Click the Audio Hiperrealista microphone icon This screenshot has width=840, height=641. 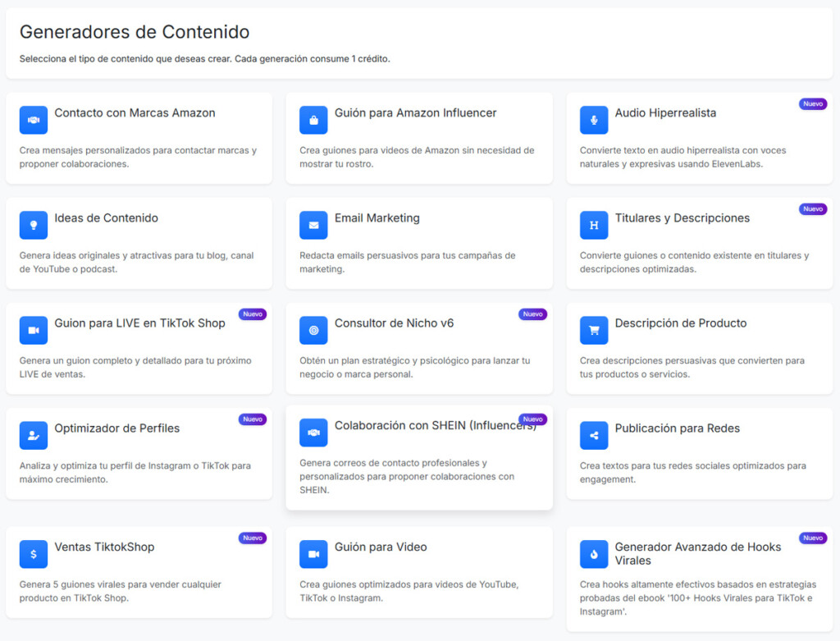pos(594,120)
